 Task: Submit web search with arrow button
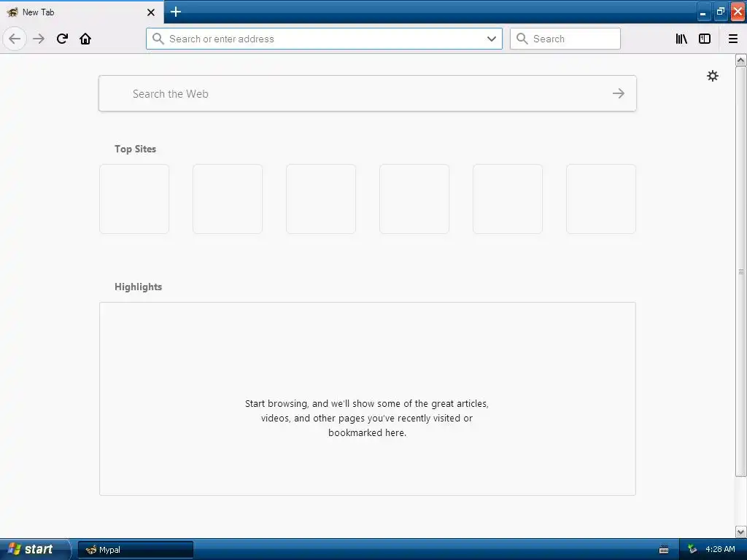[619, 93]
